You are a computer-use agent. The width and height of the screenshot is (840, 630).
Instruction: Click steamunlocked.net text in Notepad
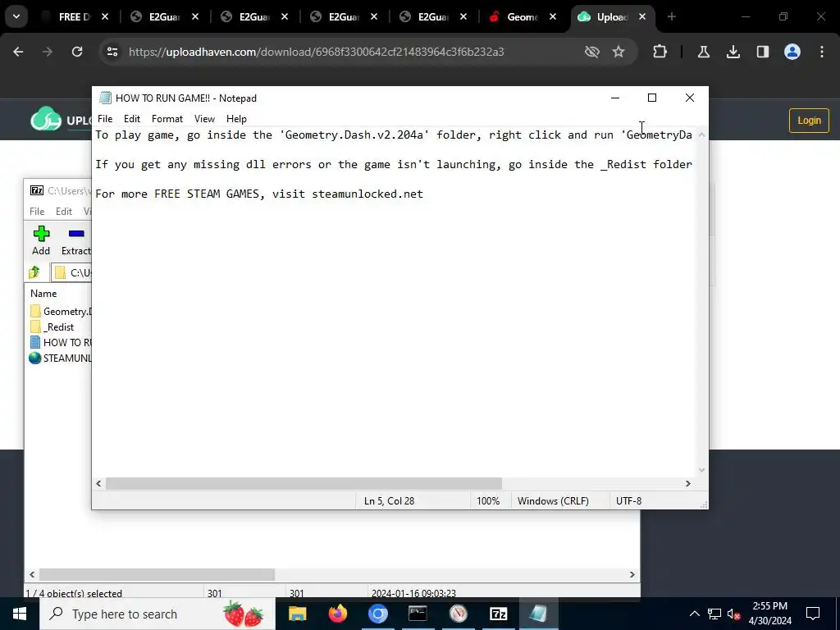367,194
